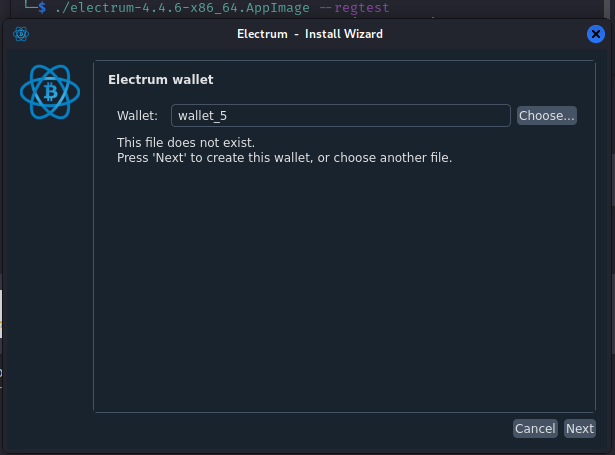This screenshot has height=455, width=615.
Task: Click the 'Electrum wallet' heading
Action: pyautogui.click(x=161, y=80)
